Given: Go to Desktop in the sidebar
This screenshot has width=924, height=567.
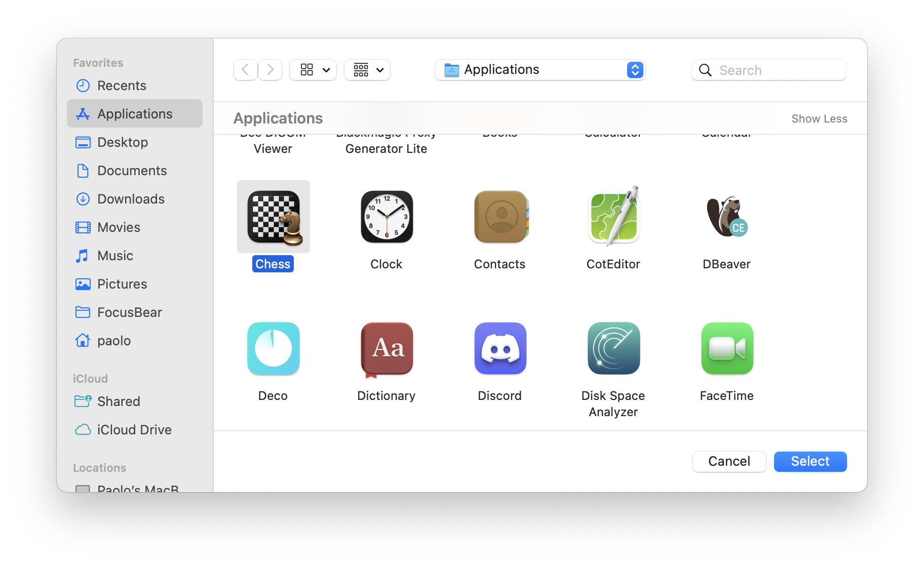Looking at the screenshot, I should [135, 142].
